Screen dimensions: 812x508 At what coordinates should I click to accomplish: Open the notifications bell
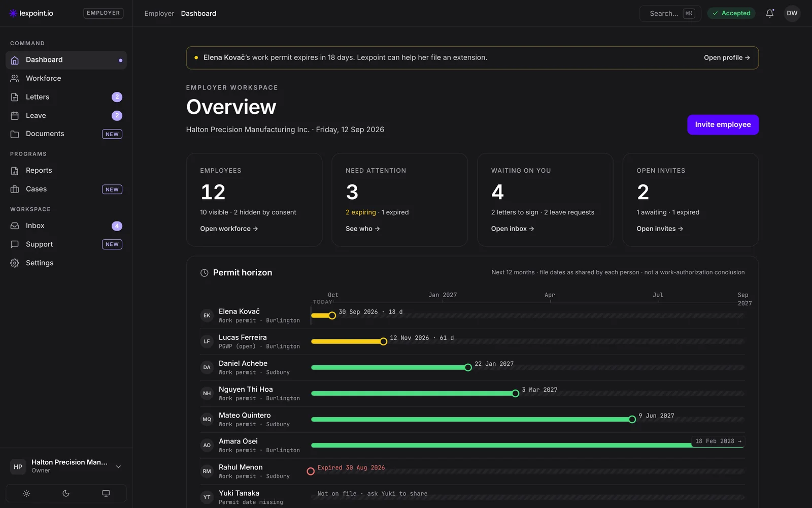(x=770, y=13)
